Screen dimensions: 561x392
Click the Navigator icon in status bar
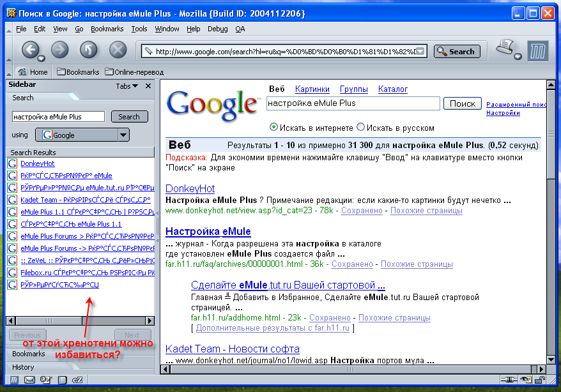coord(14,380)
